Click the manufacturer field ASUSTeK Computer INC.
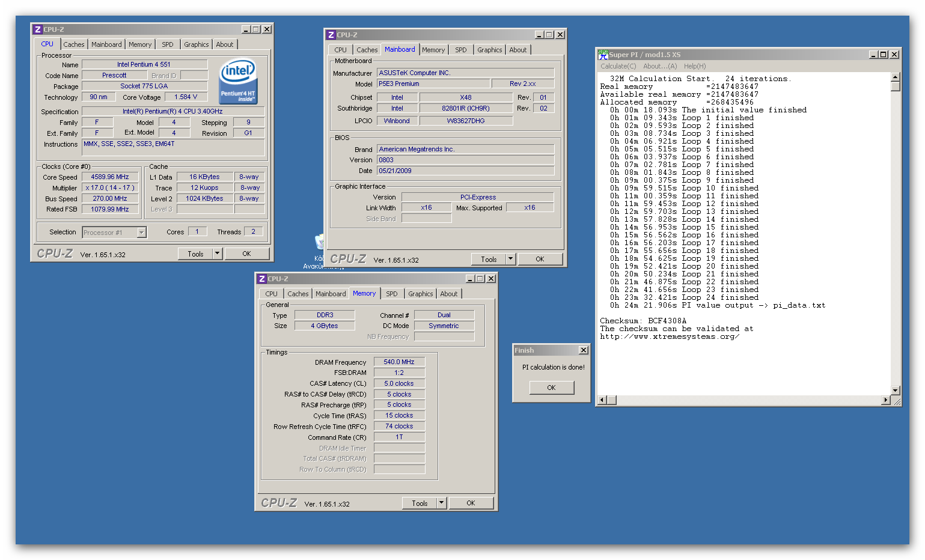925x560 pixels. coord(466,73)
